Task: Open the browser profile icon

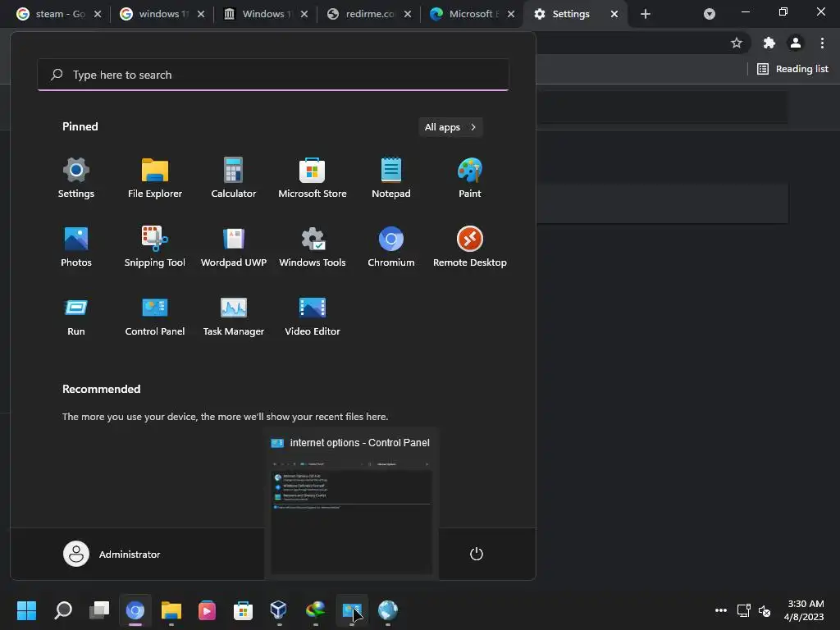Action: tap(796, 43)
